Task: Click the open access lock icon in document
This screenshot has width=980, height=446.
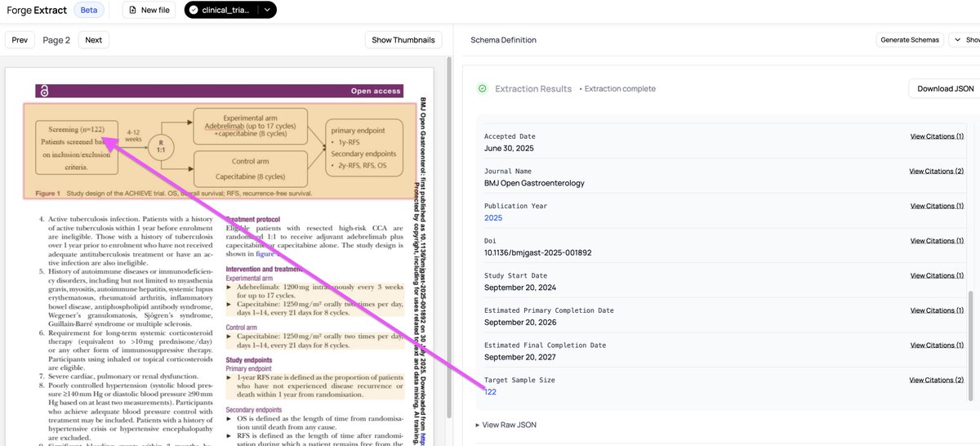Action: [44, 91]
